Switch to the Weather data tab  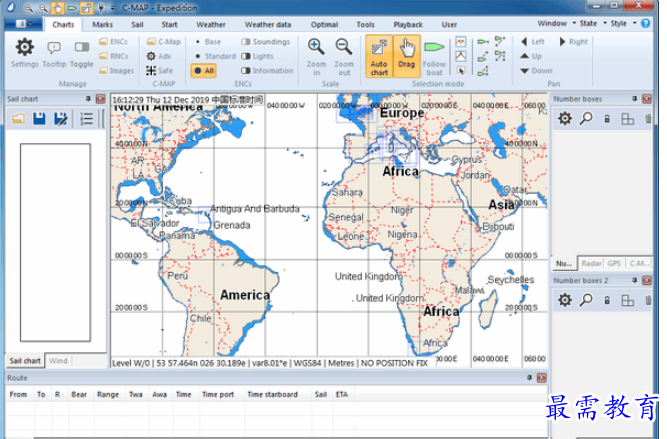(268, 25)
